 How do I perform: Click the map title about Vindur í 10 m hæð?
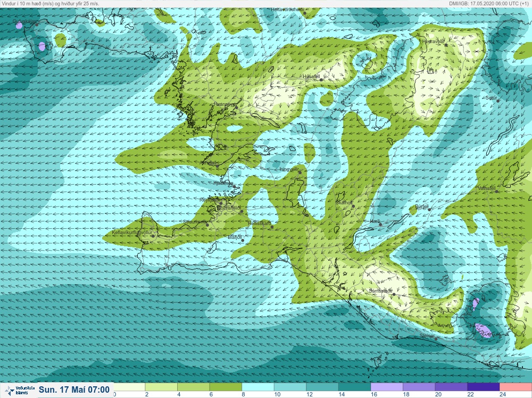pyautogui.click(x=50, y=3)
